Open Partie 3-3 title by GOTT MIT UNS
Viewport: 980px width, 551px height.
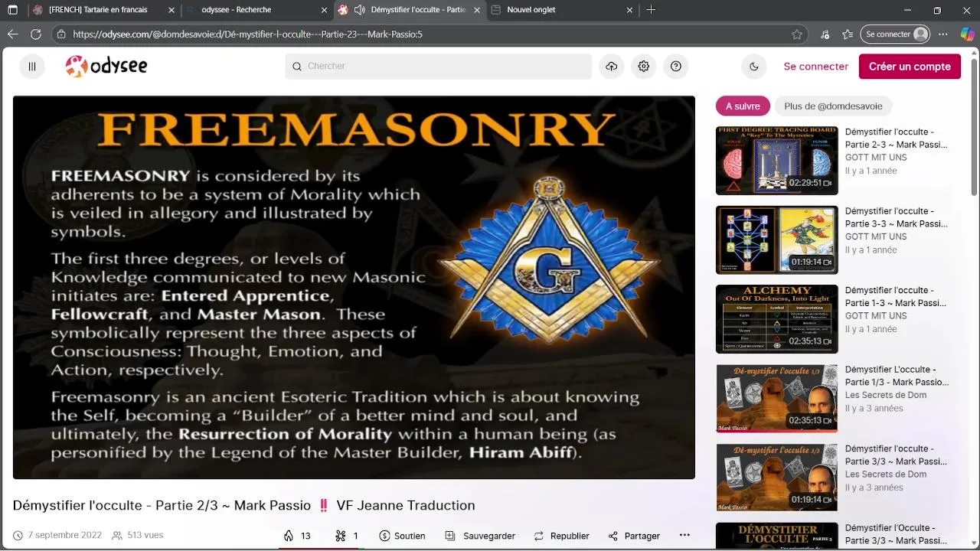896,217
